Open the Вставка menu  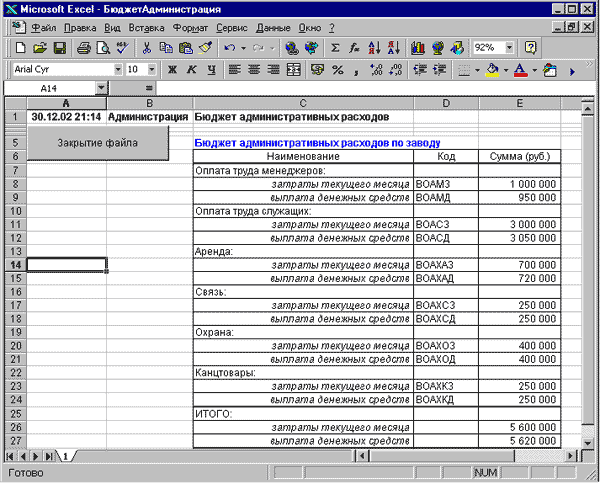(x=147, y=28)
